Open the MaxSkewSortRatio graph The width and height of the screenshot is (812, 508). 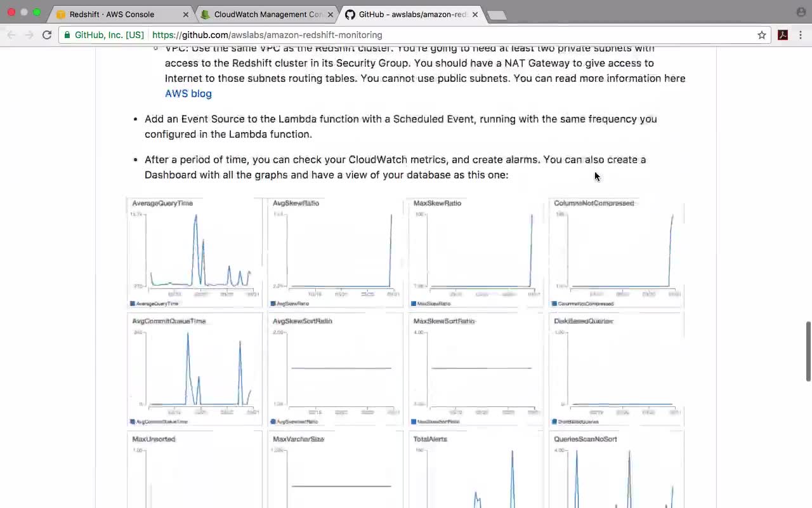click(476, 370)
